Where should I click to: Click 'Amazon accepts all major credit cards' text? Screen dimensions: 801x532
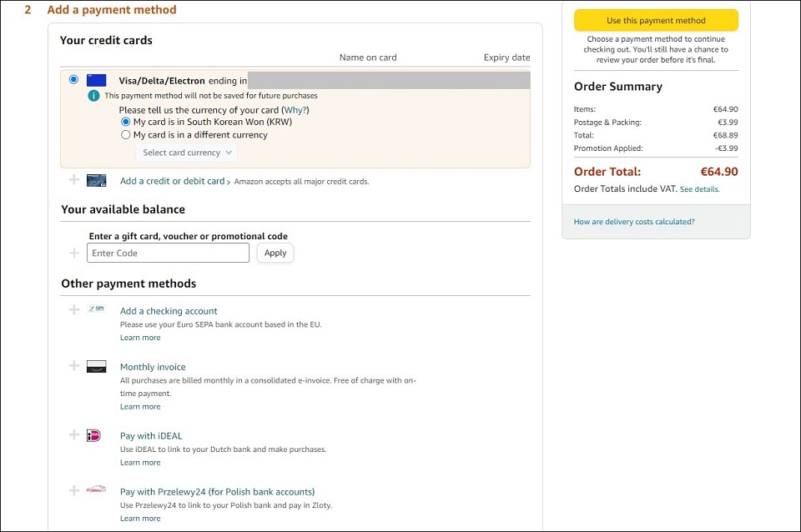pyautogui.click(x=301, y=181)
